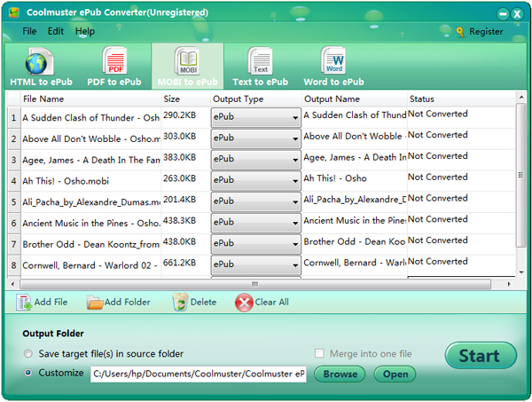Viewport: 532px width, 402px height.
Task: Close the Coolmuster ePub Converter window
Action: (x=517, y=14)
